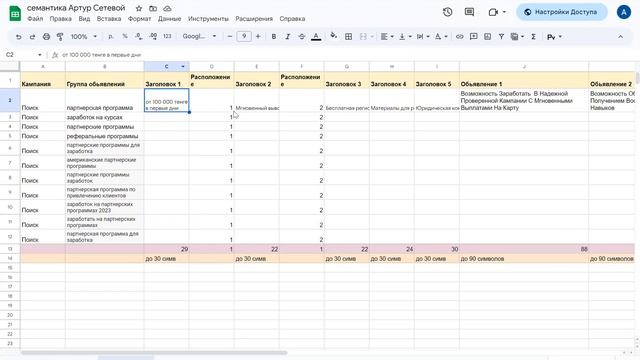
Task: Open the Файл menu
Action: 35,19
